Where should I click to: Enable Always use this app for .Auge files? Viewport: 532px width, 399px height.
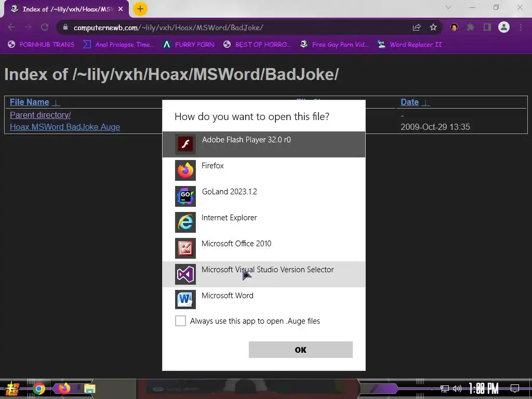click(x=180, y=321)
